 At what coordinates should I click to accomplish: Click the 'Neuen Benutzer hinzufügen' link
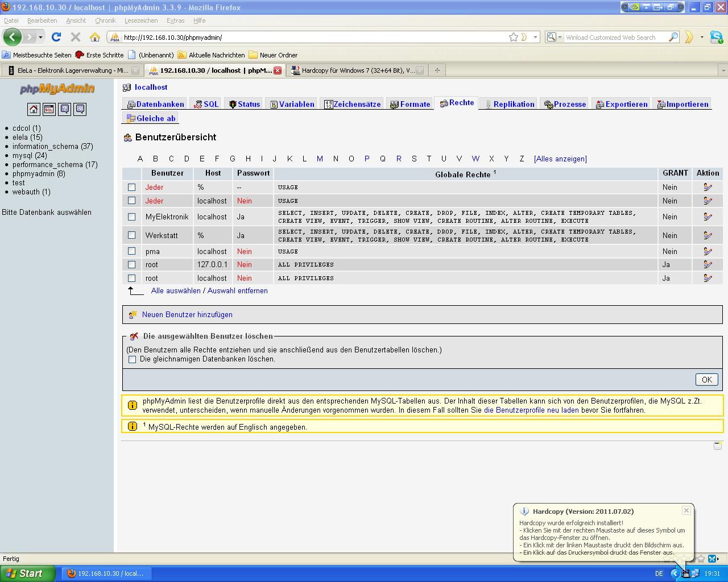(187, 314)
